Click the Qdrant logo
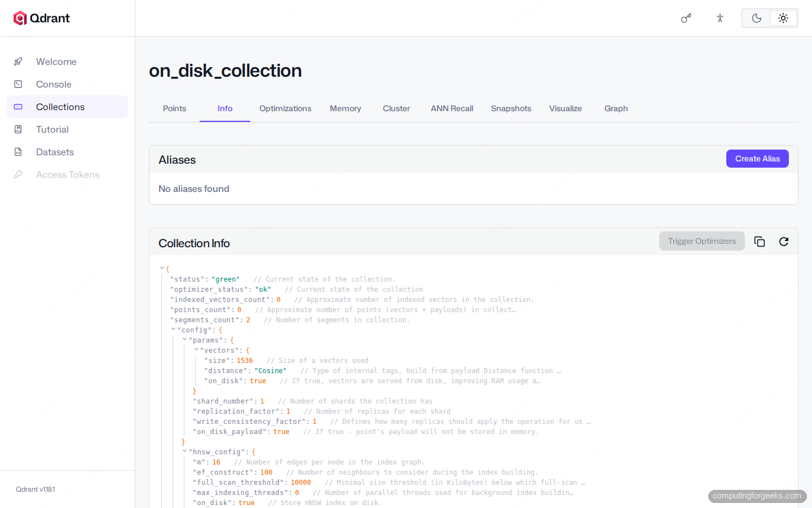Image resolution: width=812 pixels, height=508 pixels. (42, 18)
